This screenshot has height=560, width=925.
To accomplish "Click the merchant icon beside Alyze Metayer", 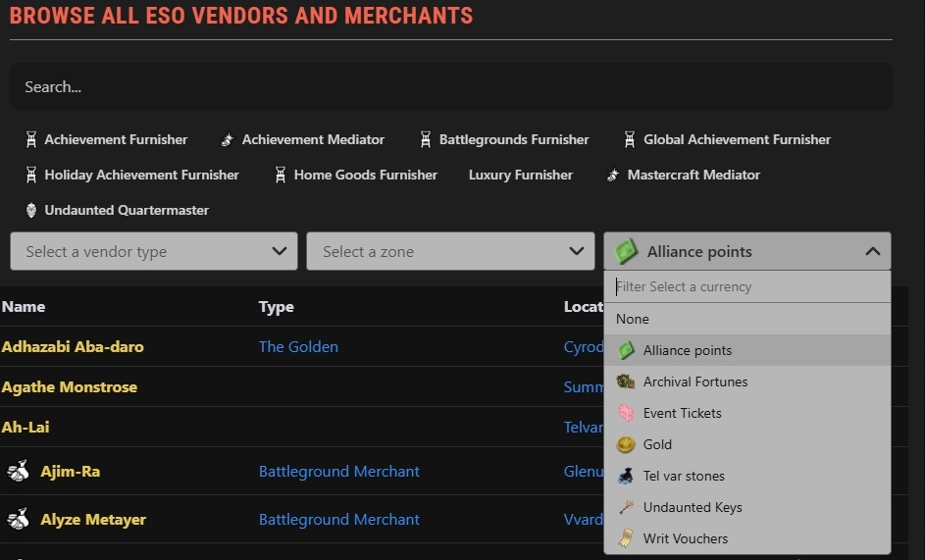I will pos(19,519).
